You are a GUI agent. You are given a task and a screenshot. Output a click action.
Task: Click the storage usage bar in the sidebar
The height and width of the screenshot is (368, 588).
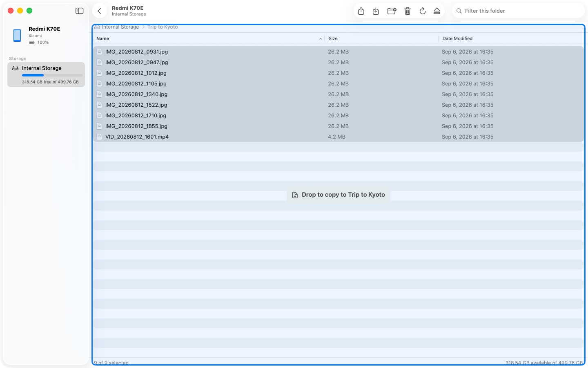point(52,75)
